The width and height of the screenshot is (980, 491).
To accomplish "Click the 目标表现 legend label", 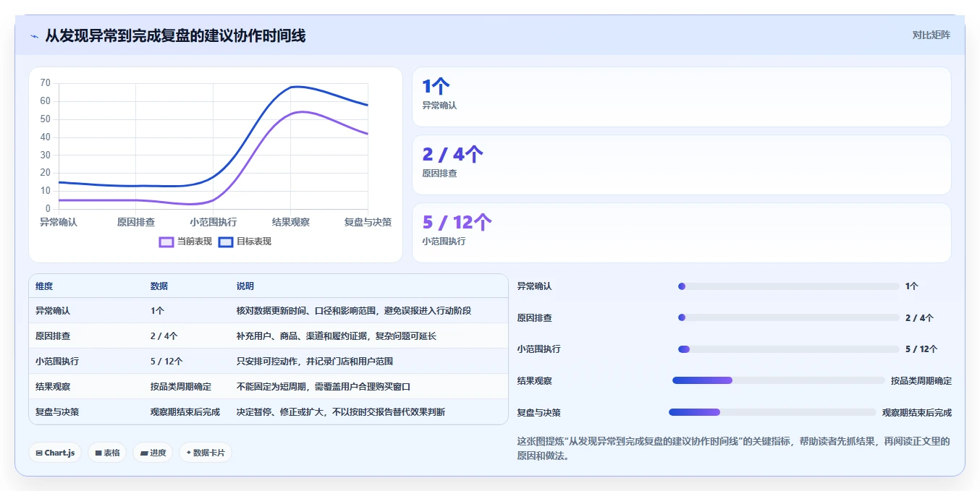I will (x=254, y=242).
